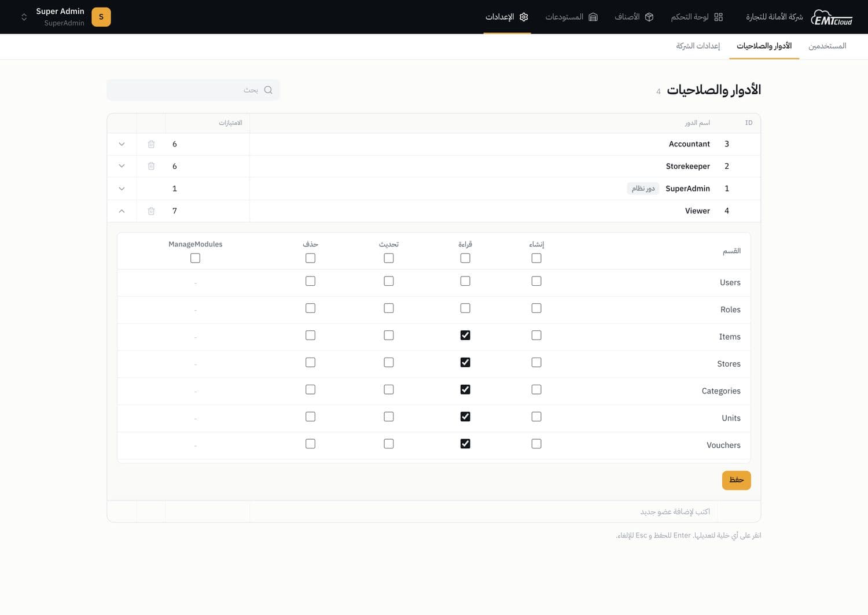Select the الأدوار والصلاحيات tab
The height and width of the screenshot is (615, 868).
click(x=764, y=46)
